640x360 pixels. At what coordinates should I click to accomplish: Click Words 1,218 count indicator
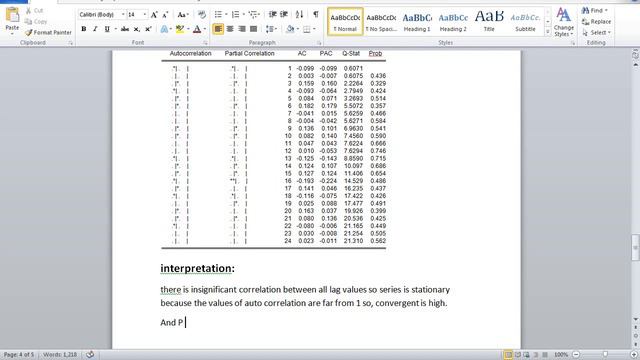click(x=60, y=355)
